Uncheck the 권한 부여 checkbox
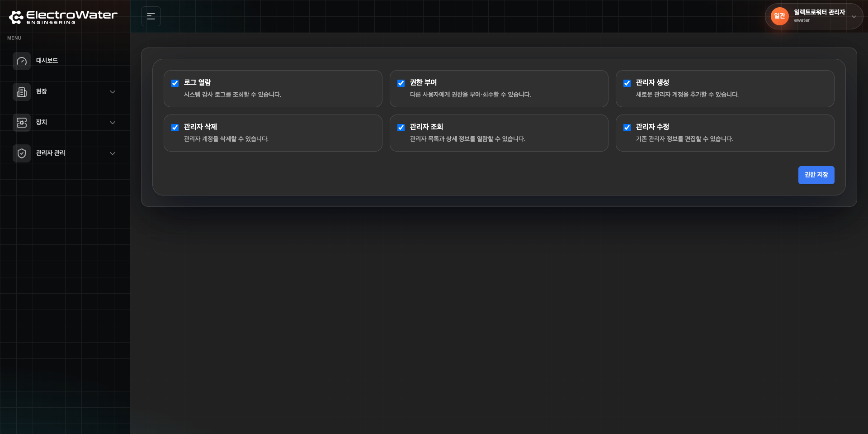868x434 pixels. click(401, 83)
